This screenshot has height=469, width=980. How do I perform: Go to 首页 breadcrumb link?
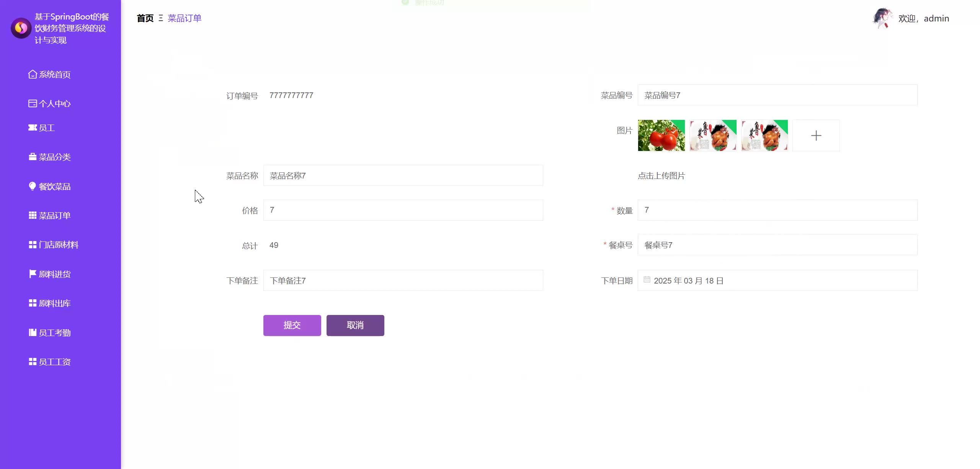click(145, 18)
